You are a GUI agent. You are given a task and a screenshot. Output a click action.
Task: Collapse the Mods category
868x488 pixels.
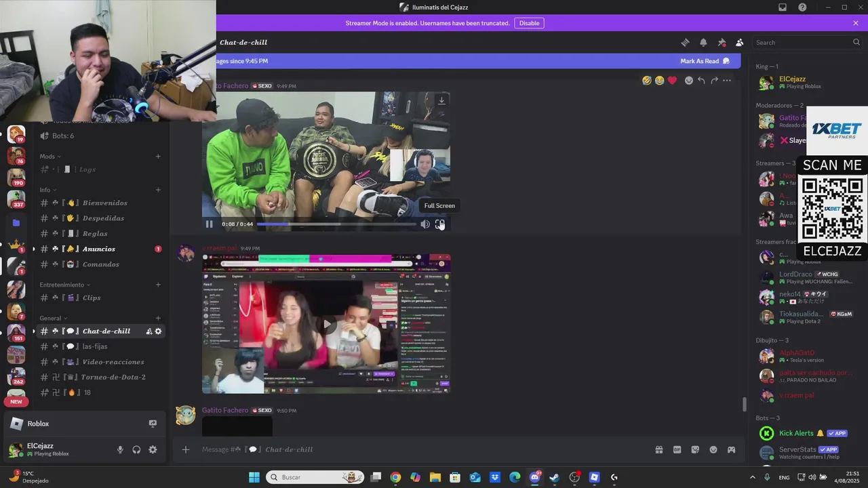[x=50, y=157]
